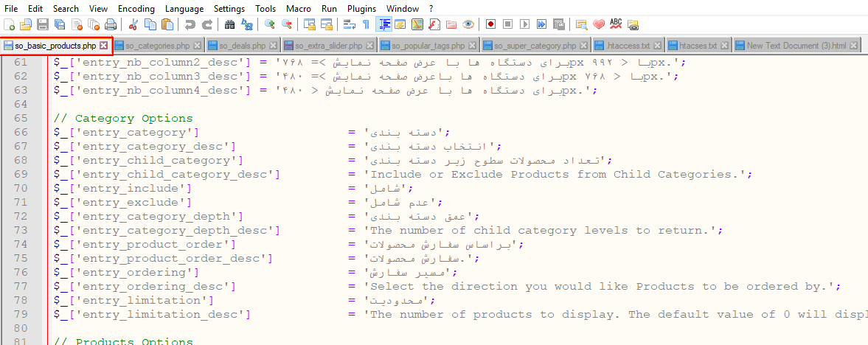The height and width of the screenshot is (345, 868).
Task: Open the Edit menu
Action: pyautogui.click(x=35, y=9)
